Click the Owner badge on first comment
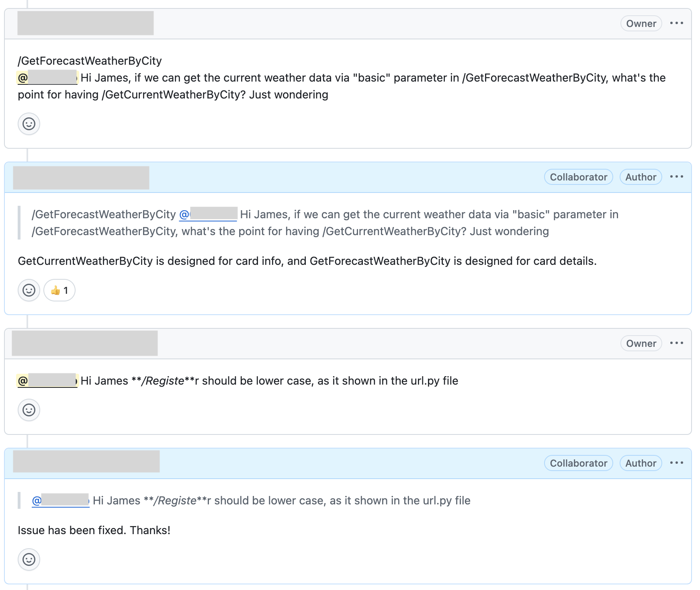 click(641, 24)
